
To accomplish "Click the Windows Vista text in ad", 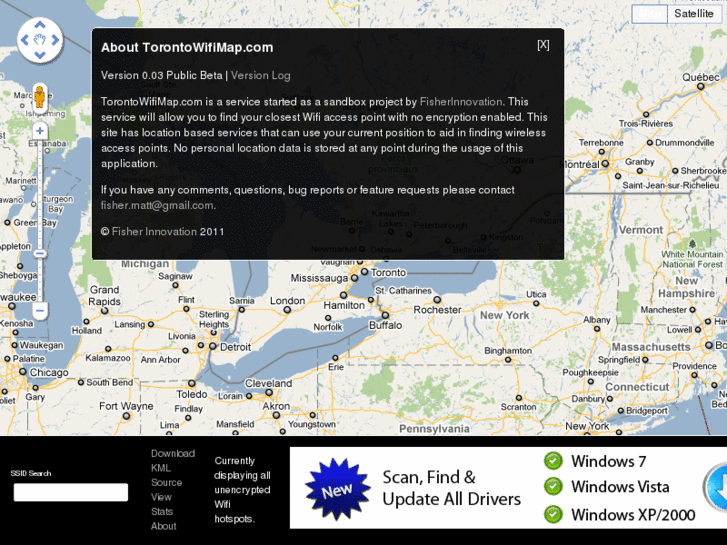I will tap(620, 487).
